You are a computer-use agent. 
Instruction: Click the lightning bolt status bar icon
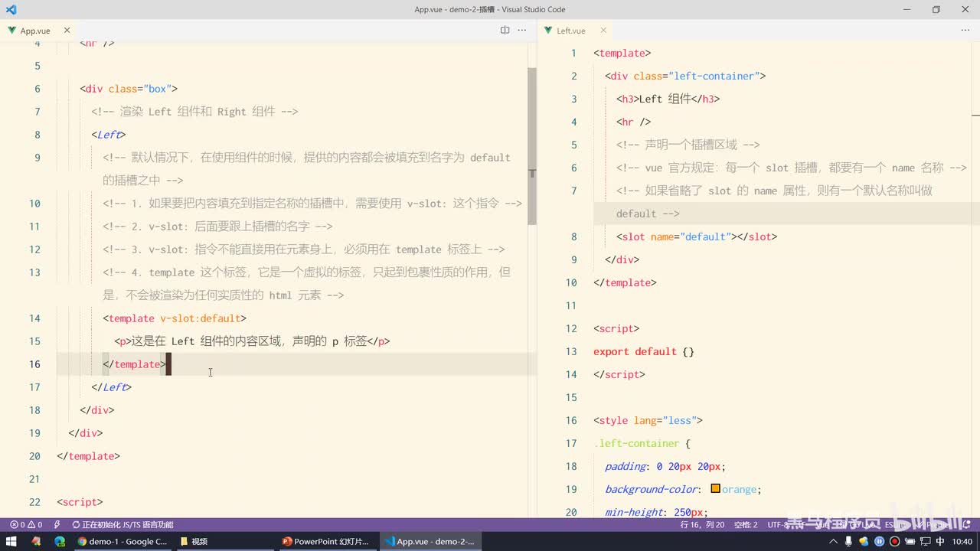57,525
